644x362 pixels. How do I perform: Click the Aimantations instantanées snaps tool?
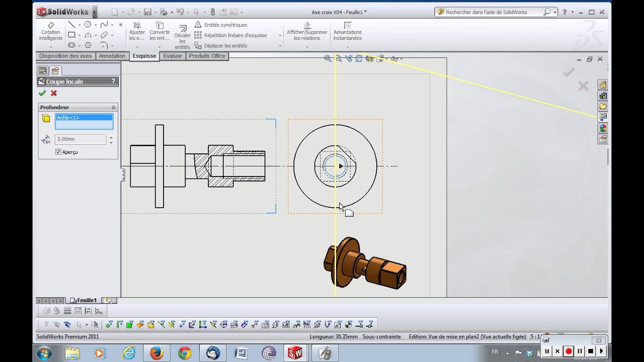tap(347, 31)
